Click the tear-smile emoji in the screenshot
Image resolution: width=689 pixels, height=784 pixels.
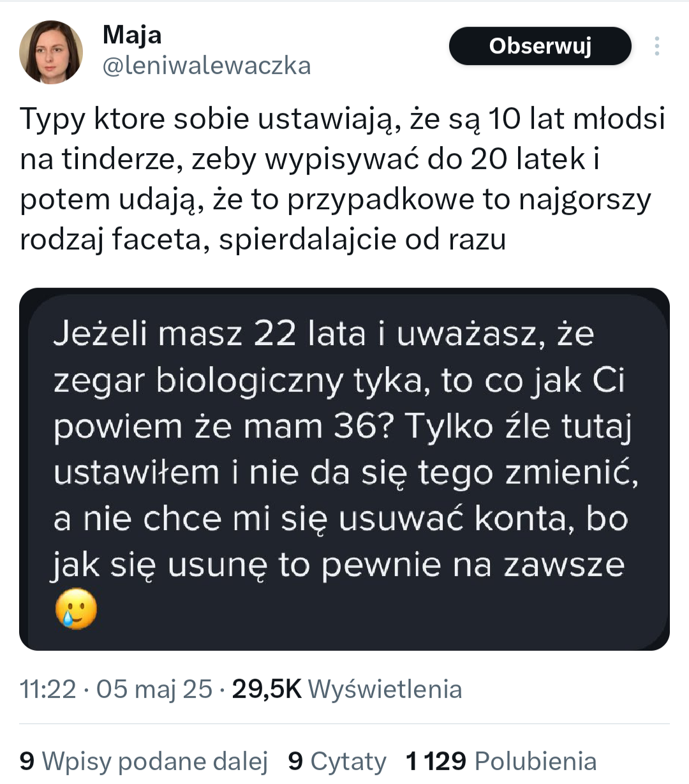(x=76, y=609)
